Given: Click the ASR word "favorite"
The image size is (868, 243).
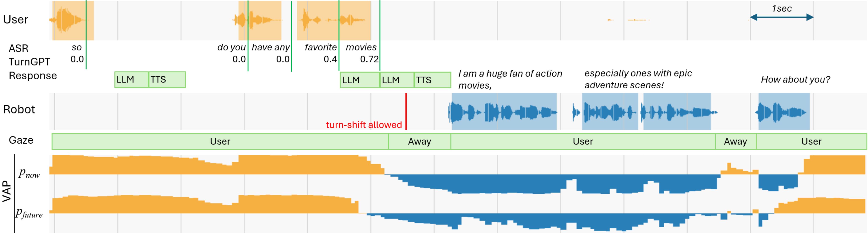Looking at the screenshot, I should (320, 48).
